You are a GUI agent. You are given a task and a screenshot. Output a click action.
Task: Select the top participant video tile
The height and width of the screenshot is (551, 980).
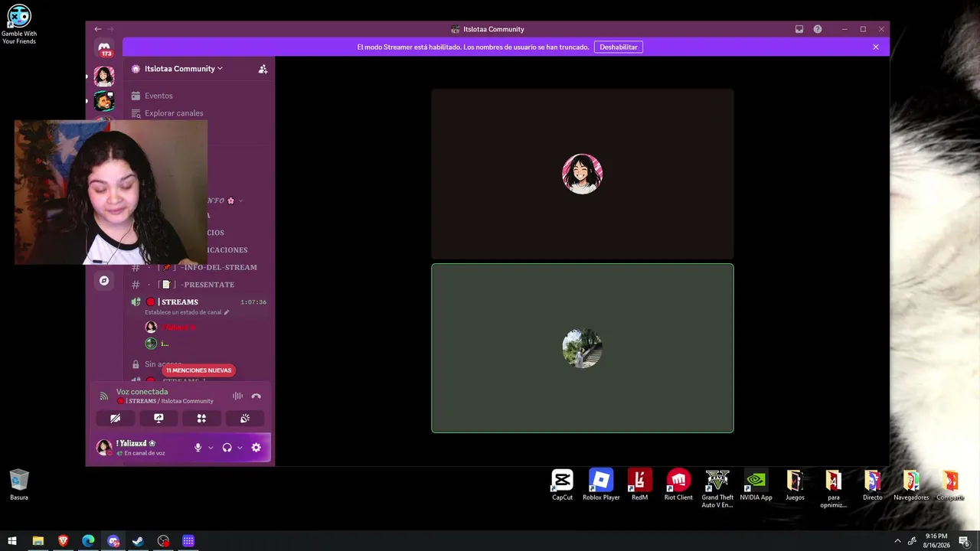coord(583,174)
